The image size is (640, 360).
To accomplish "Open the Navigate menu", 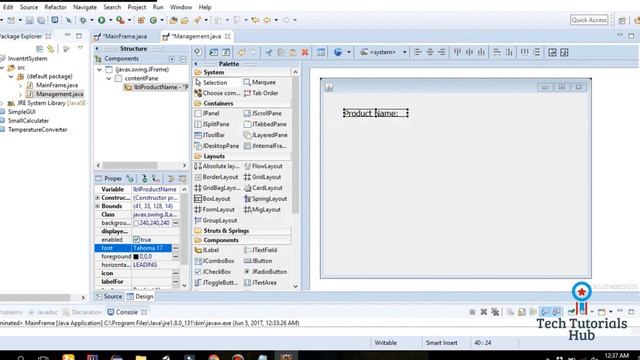I will click(85, 7).
